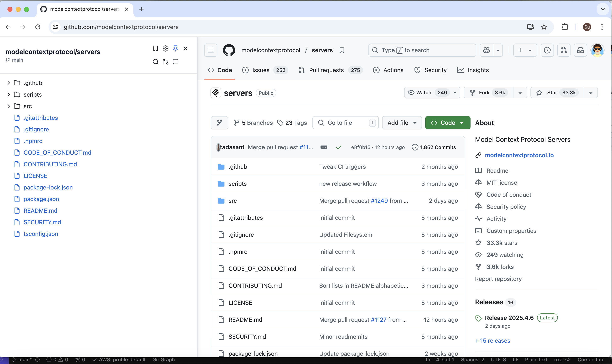
Task: Expand the src folder in tree
Action: pyautogui.click(x=9, y=106)
